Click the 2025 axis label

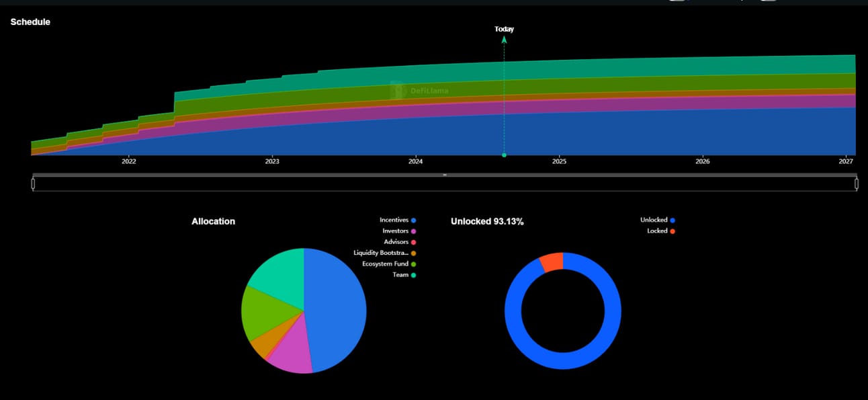point(559,162)
